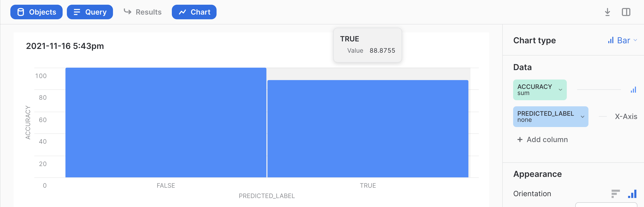
Task: Select horizontal bar orientation icon
Action: [615, 194]
